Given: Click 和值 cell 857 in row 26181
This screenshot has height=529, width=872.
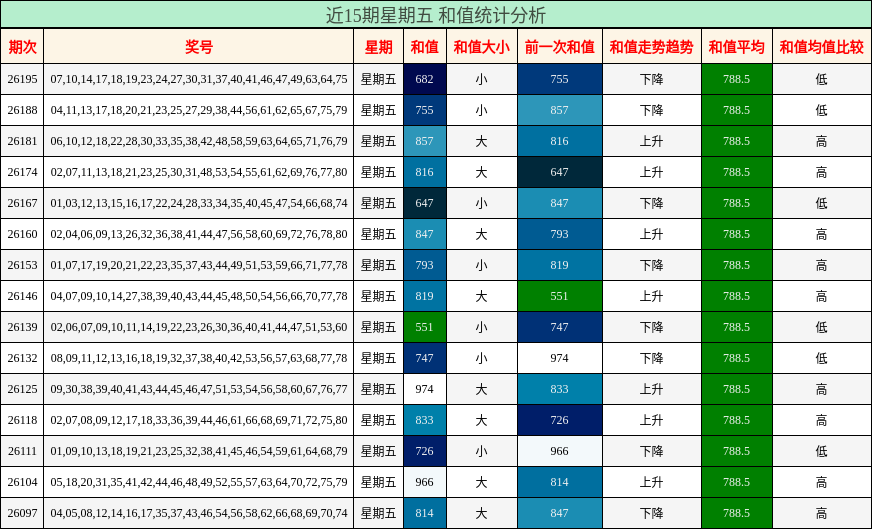Looking at the screenshot, I should (x=424, y=141).
